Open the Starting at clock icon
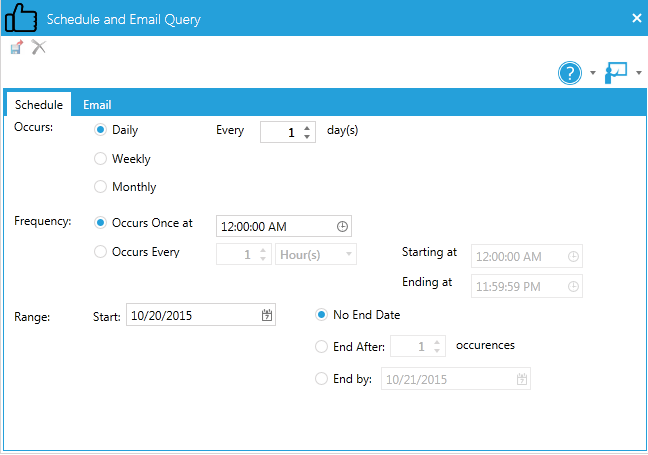 [573, 256]
